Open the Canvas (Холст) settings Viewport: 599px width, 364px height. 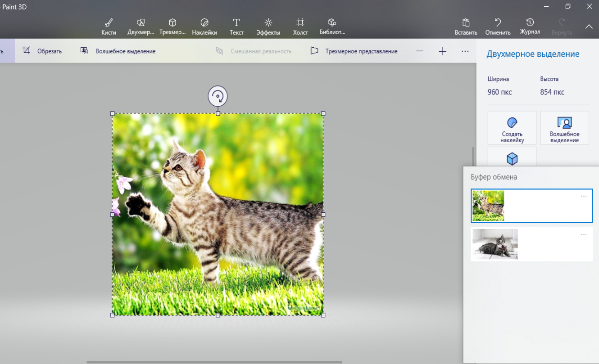pyautogui.click(x=300, y=27)
